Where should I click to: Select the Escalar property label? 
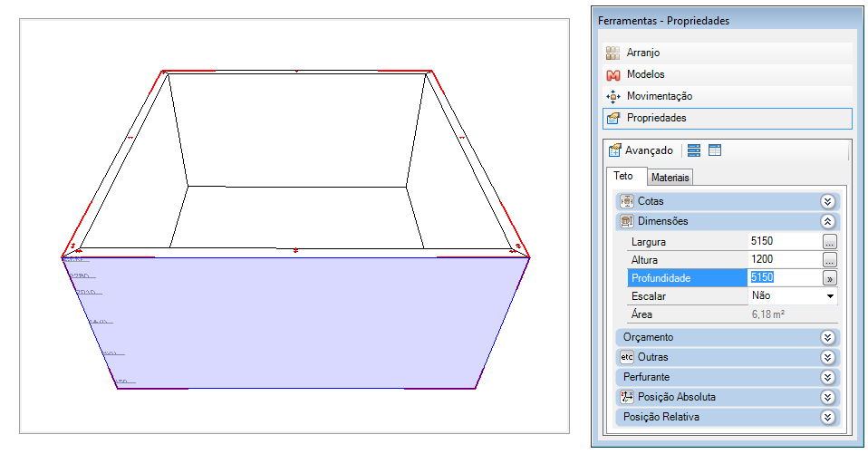[648, 296]
